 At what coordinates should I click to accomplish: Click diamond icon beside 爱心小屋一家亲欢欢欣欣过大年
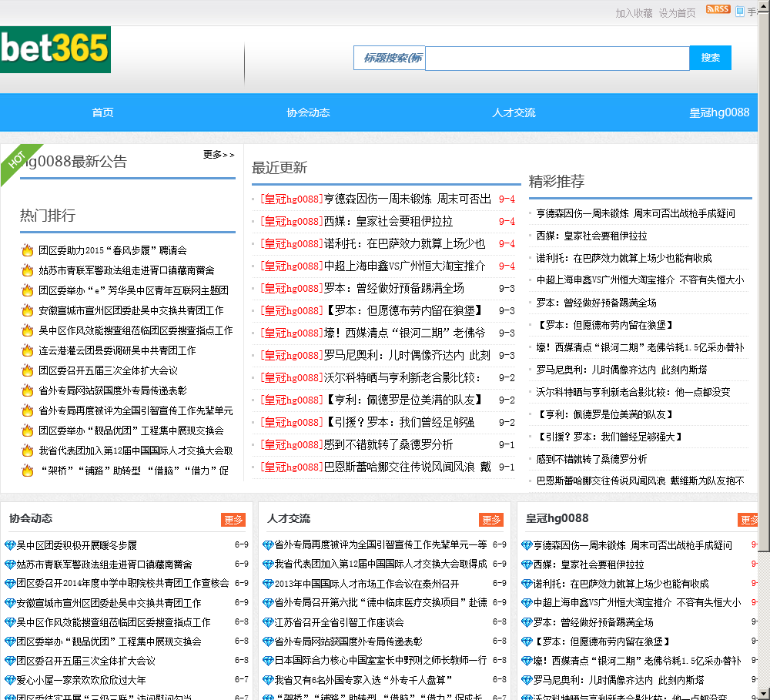[10, 680]
